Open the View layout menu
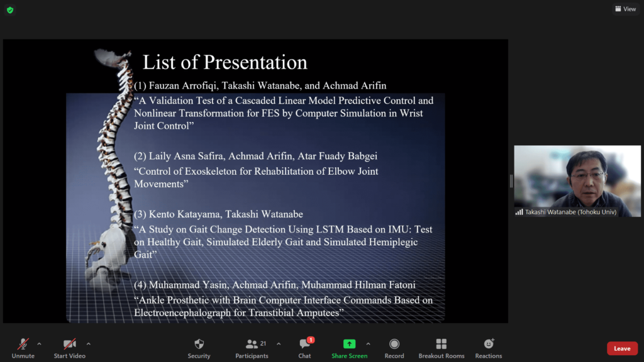Viewport: 644px width, 362px height. coord(625,9)
